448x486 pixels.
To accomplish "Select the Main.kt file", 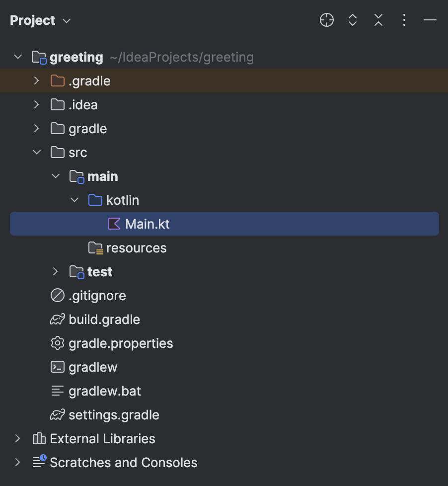I will click(x=147, y=224).
